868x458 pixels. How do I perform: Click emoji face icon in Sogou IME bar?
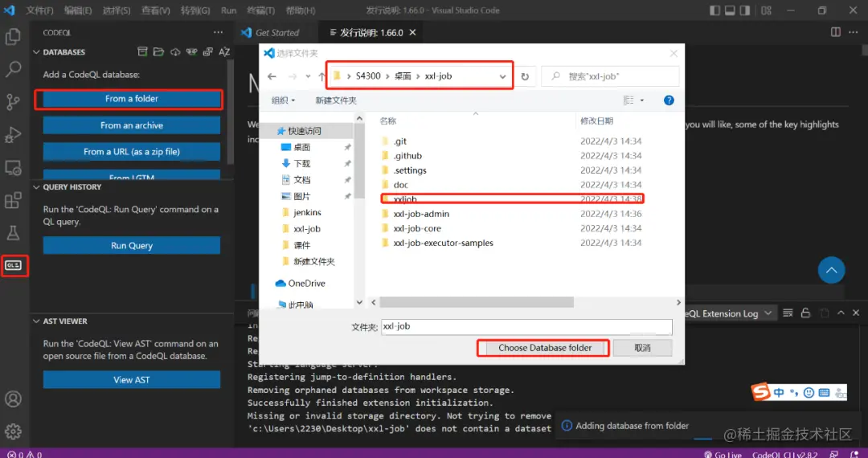coord(809,393)
